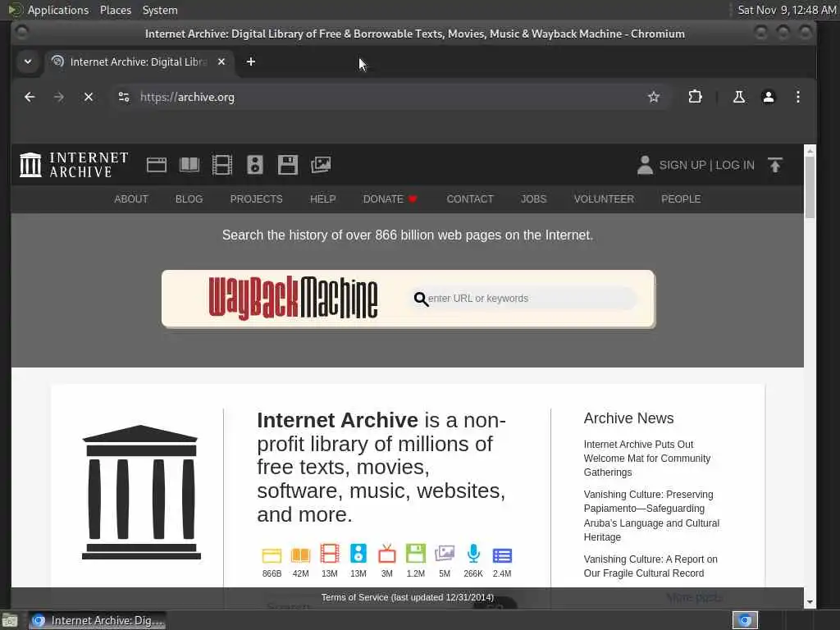The width and height of the screenshot is (840, 630).
Task: Open 'Our Fragile Cultural Record' news article
Action: (x=651, y=566)
